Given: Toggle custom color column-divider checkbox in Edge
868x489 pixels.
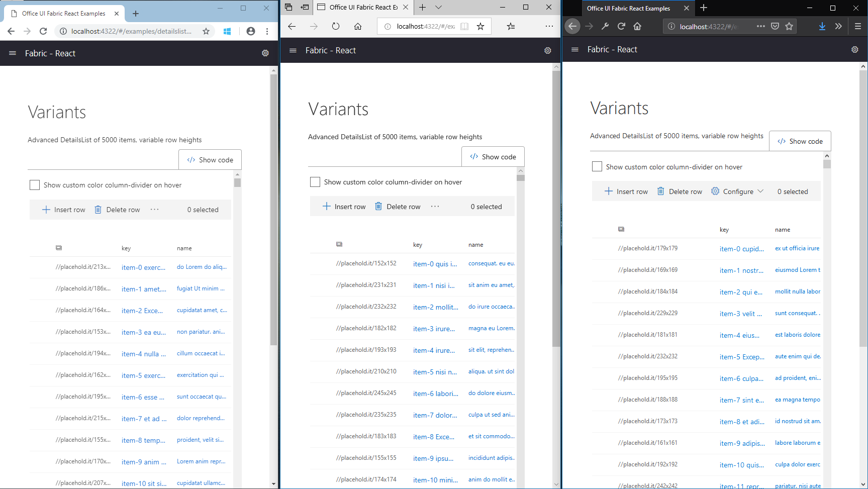Looking at the screenshot, I should [x=315, y=182].
